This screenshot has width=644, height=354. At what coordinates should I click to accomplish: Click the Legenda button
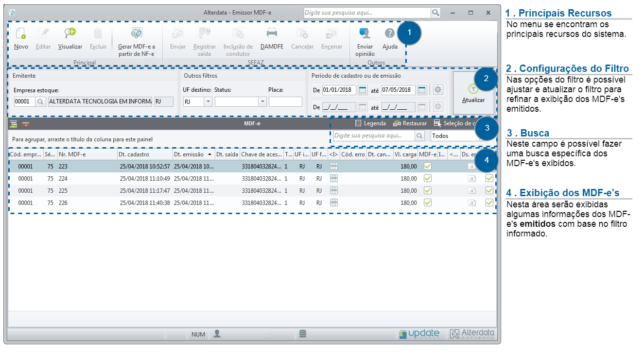click(x=370, y=123)
